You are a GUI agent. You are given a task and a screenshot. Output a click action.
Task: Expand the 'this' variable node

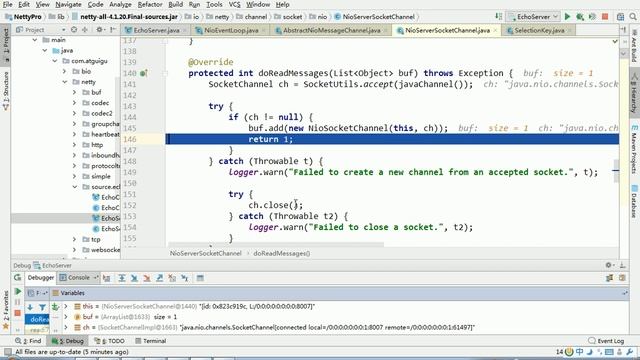[66, 306]
